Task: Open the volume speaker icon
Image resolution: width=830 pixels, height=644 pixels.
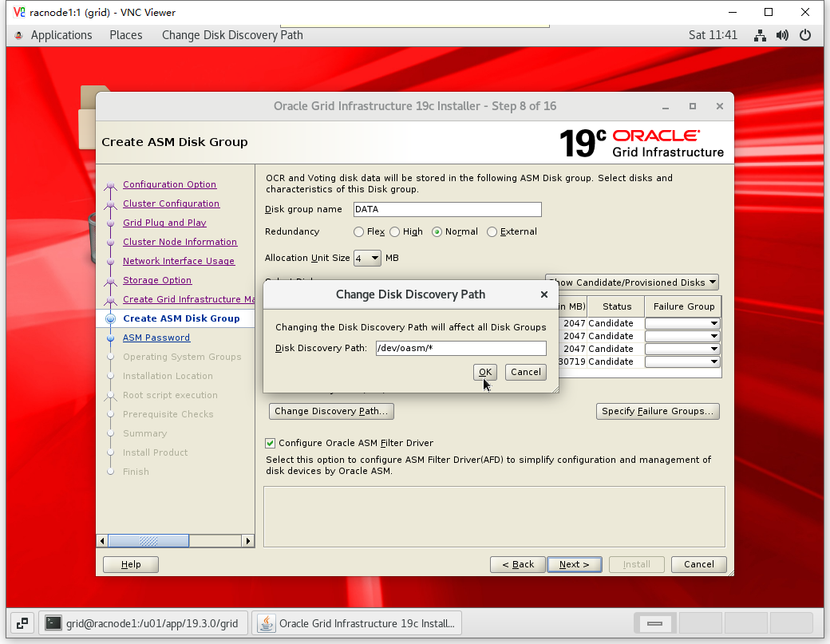Action: point(782,35)
